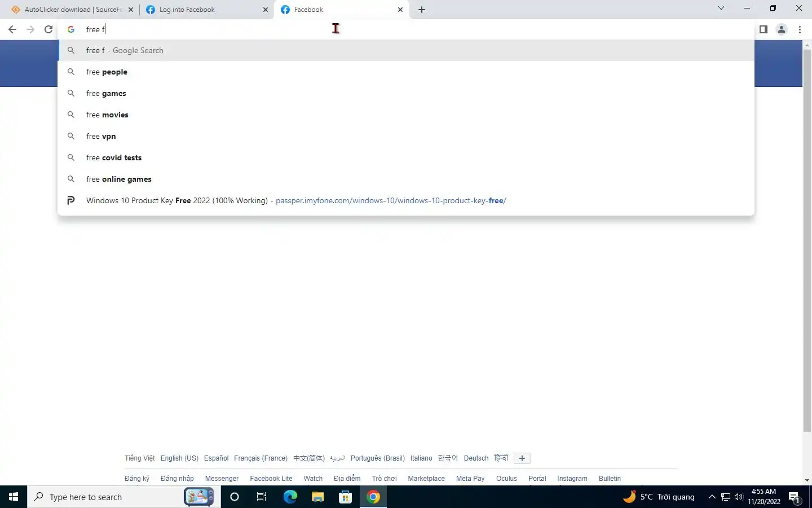Switch language to Français (France)

click(261, 458)
